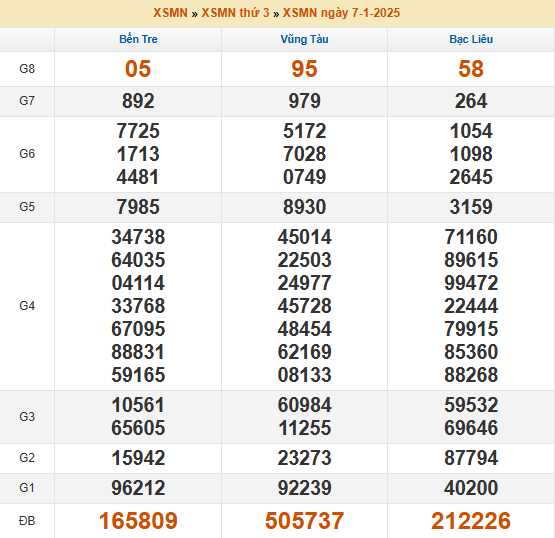Open the Bạc Liêu province link
Screen dimensions: 555x538
pos(471,39)
